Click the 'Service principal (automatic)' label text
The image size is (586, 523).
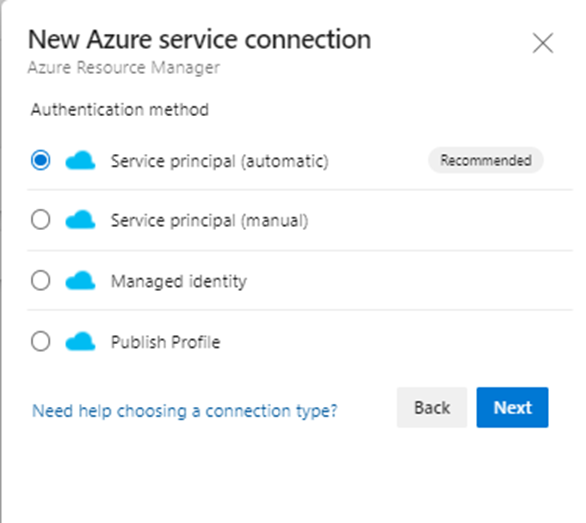pos(220,161)
